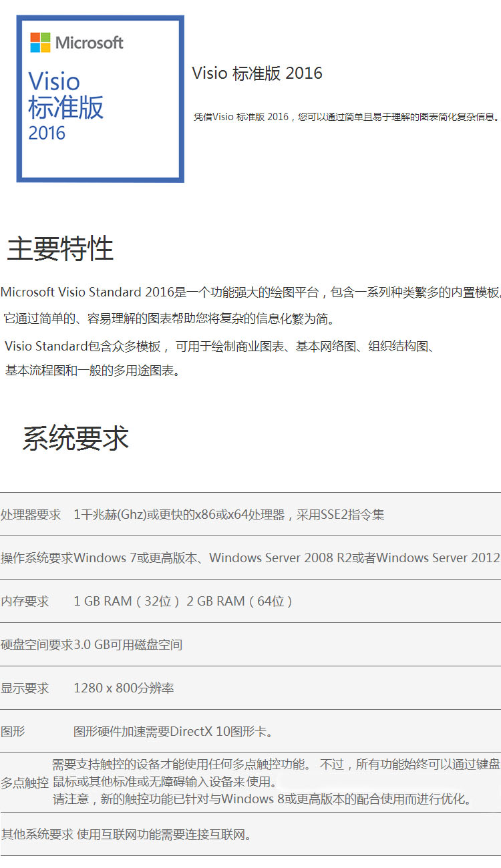Select the 显示要求 row label
Viewport: 501px width, 868px height.
coord(25,688)
